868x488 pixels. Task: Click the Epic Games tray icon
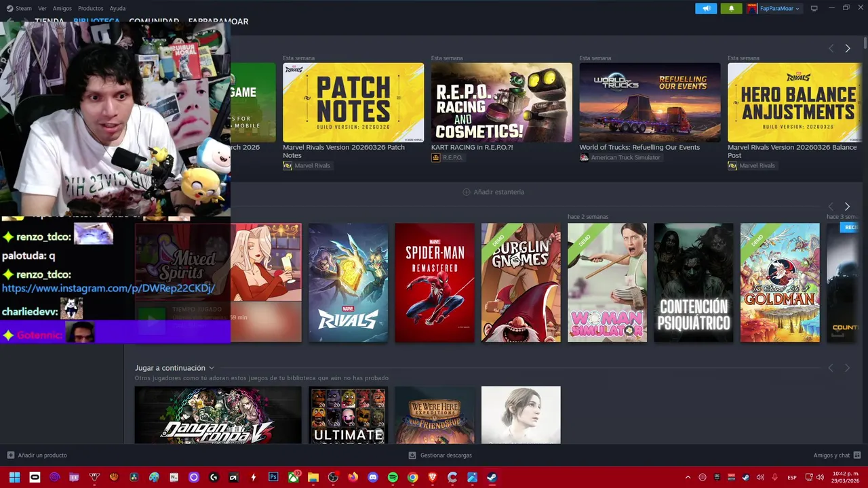(717, 477)
